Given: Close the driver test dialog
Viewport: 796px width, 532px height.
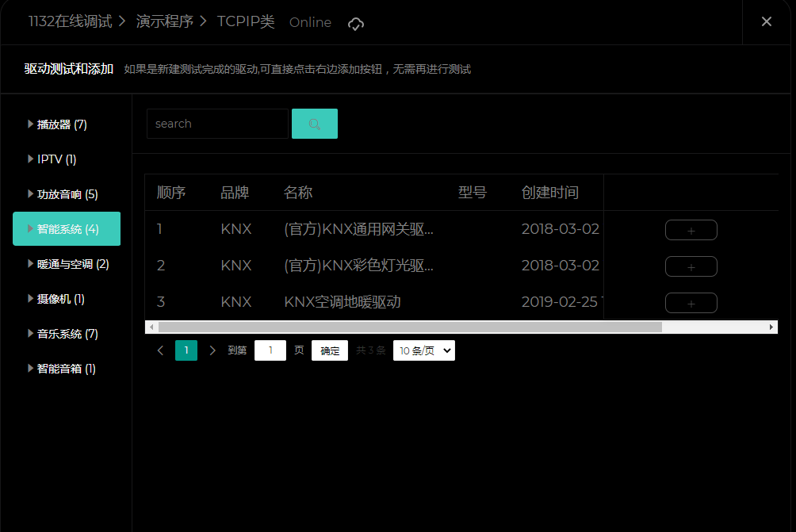Looking at the screenshot, I should pos(766,21).
